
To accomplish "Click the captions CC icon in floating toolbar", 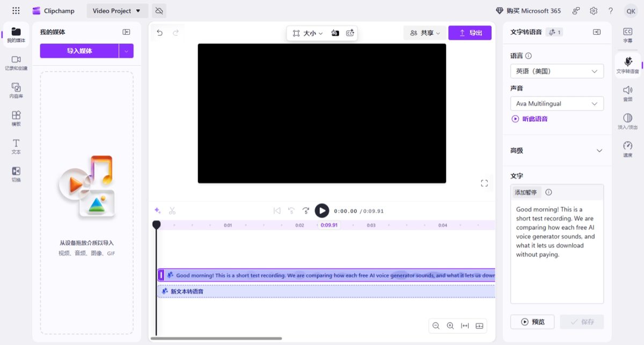I will tap(350, 33).
